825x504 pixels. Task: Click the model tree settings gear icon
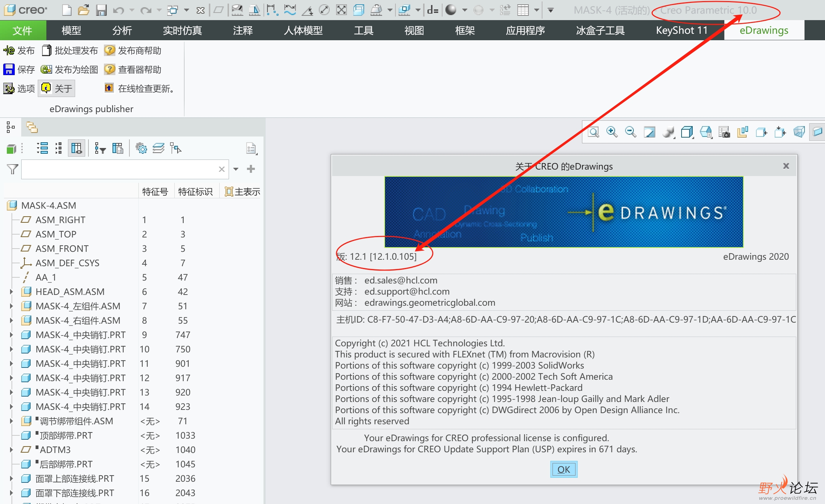pos(141,148)
